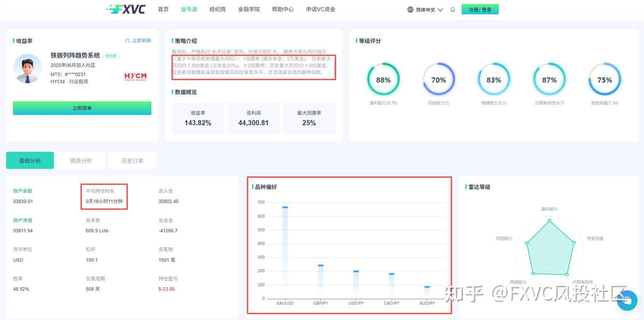
Task: Click the 88% 盈利能力 progress ring
Action: coord(383,80)
